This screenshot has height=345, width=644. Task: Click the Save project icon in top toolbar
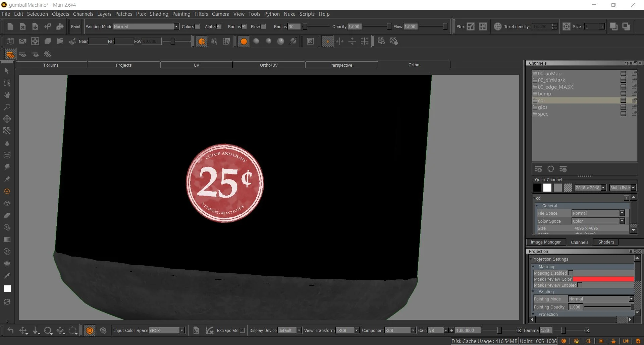(x=35, y=27)
